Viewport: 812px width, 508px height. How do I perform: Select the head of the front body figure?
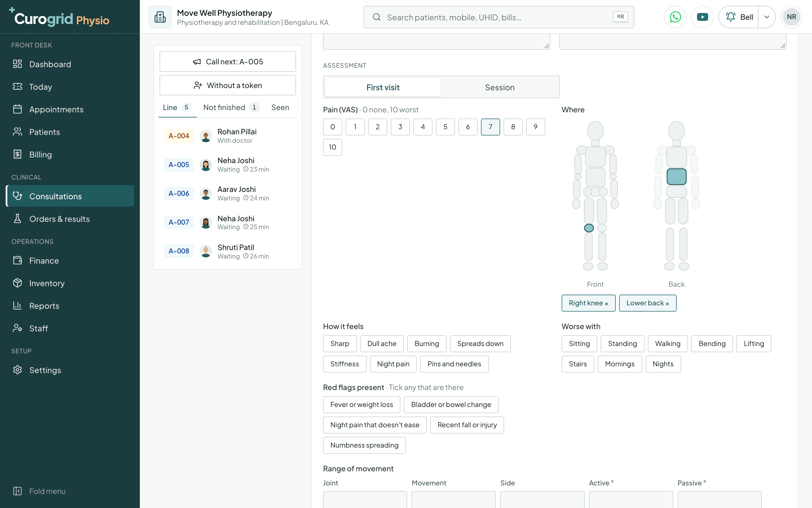(595, 131)
